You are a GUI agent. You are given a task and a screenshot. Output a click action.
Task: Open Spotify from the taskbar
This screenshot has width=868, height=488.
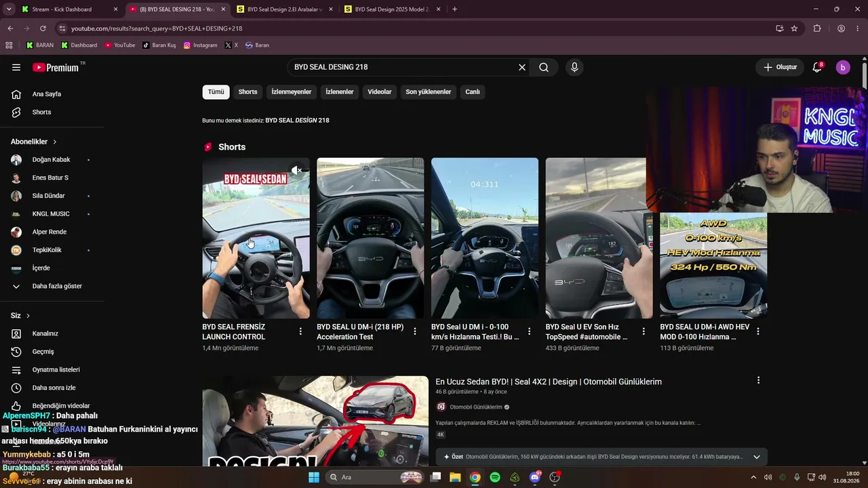495,477
